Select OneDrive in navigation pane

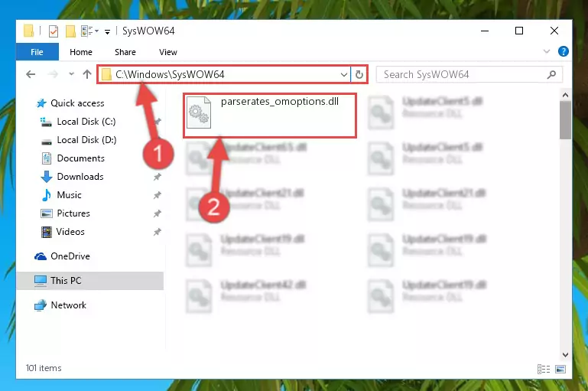70,256
